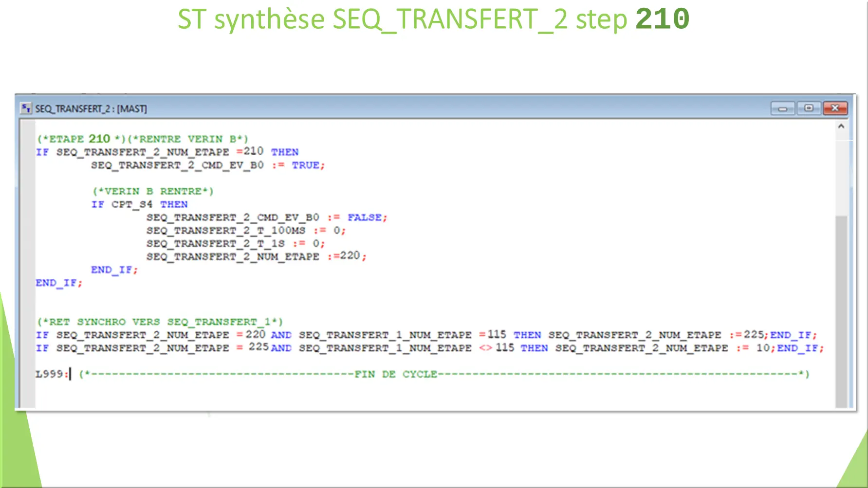Select the value TRUE assigned to CMD_EV_B0
The height and width of the screenshot is (488, 868).
click(306, 165)
